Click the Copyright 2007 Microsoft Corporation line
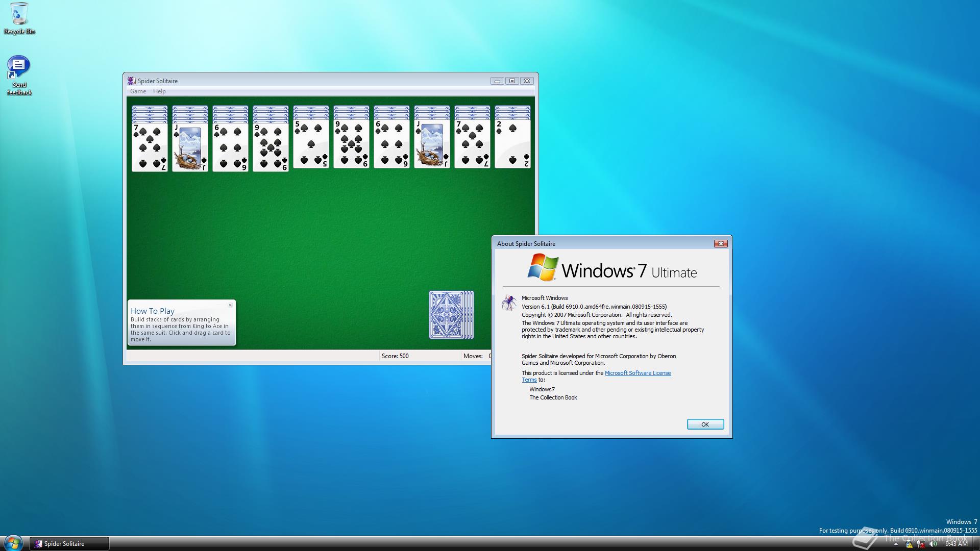 pos(597,315)
